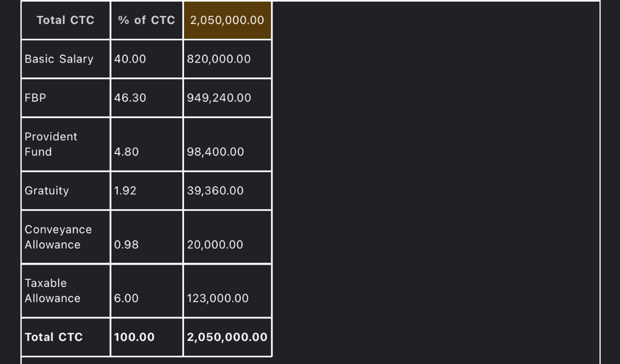This screenshot has height=364, width=620.
Task: Select the FBP row label
Action: [x=66, y=98]
